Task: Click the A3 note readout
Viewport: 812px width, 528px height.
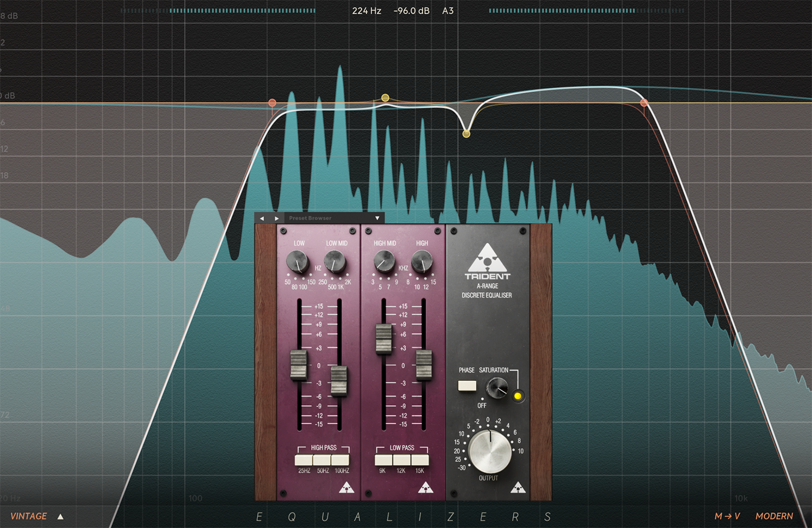Action: coord(448,11)
